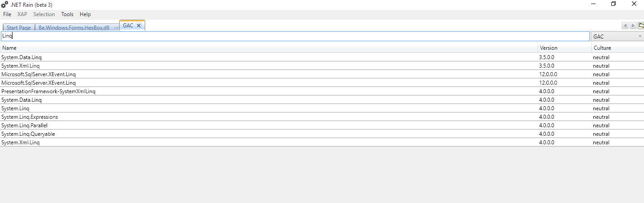Click the Be.Windows.Forms.HexBox.dll tab menu dots
Image resolution: width=644 pixels, height=203 pixels.
[116, 28]
